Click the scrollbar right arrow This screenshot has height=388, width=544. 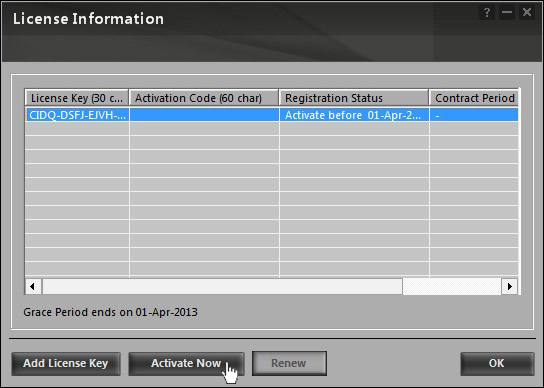pyautogui.click(x=509, y=287)
